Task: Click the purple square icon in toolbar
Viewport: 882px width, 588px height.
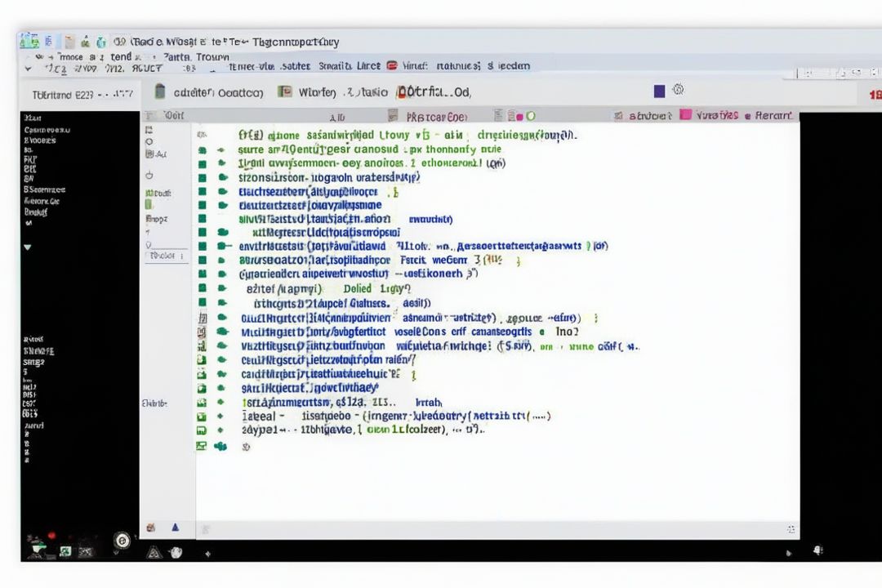Action: pyautogui.click(x=659, y=91)
